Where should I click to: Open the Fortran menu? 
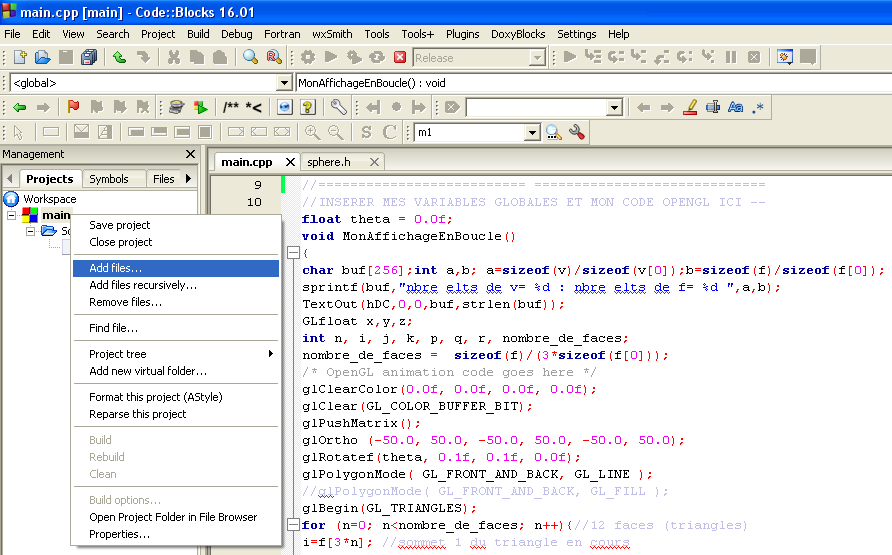pyautogui.click(x=282, y=34)
